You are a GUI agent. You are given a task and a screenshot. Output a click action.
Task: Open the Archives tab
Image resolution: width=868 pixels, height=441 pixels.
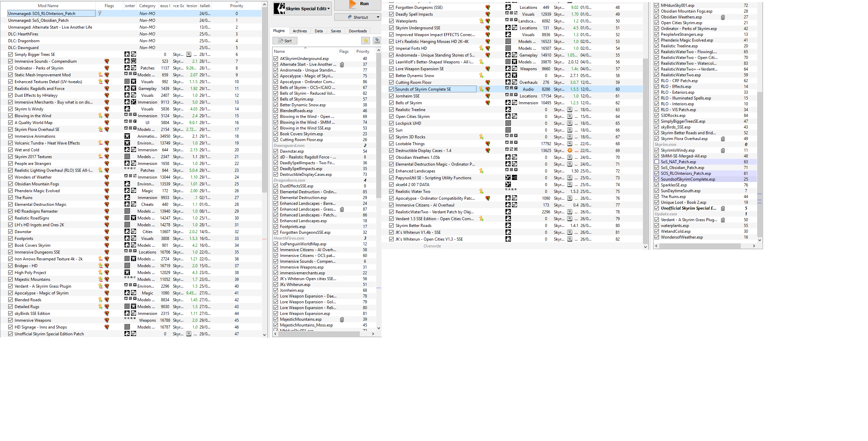pyautogui.click(x=300, y=31)
